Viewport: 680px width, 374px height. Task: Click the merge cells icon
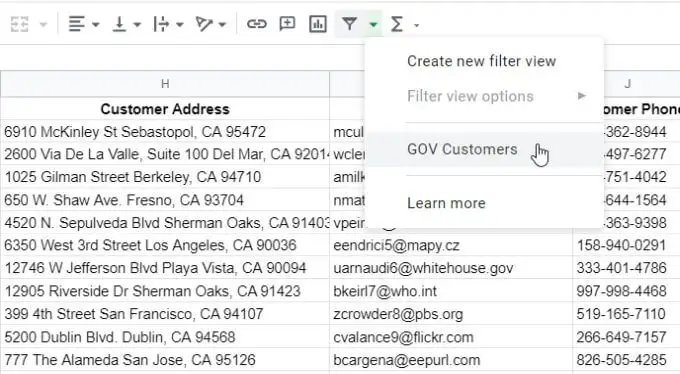coord(20,24)
